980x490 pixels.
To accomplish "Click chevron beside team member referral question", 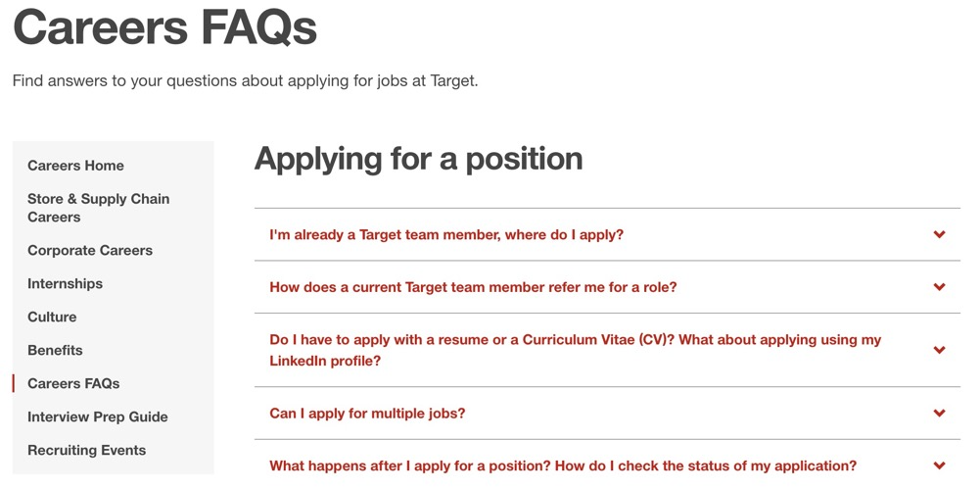I will 940,287.
